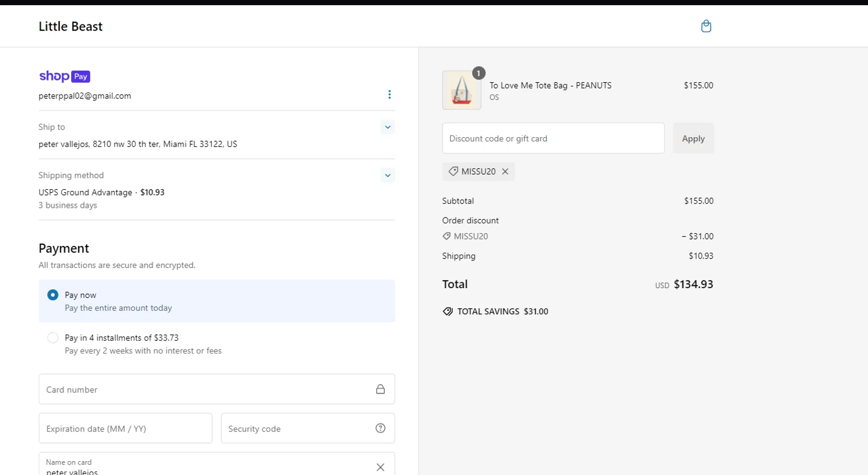Focus the Expiration date field
868x475 pixels.
tap(126, 428)
